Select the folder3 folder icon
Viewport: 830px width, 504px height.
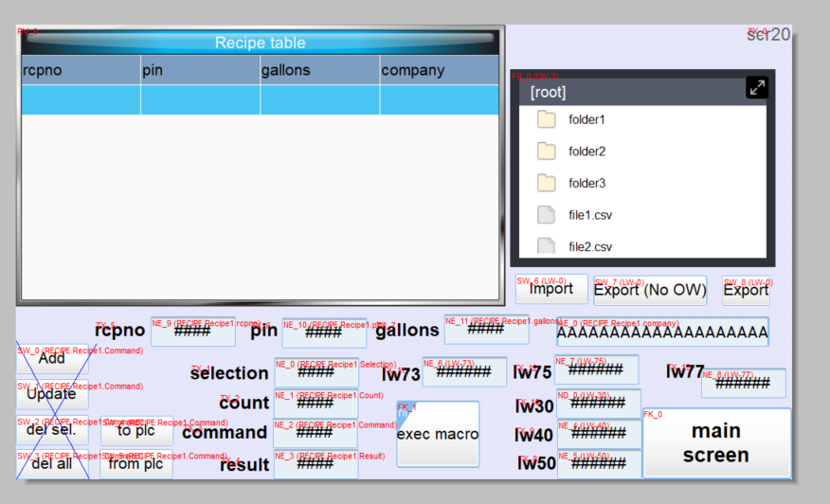[x=546, y=183]
